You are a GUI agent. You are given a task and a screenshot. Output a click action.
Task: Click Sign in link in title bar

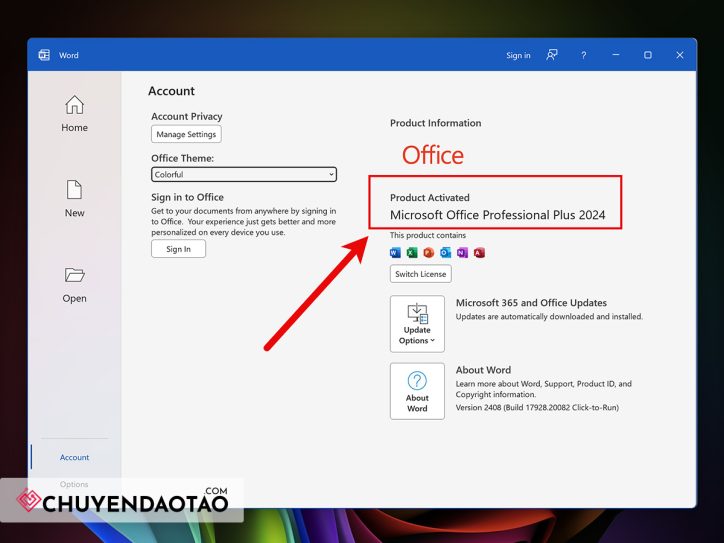click(518, 55)
